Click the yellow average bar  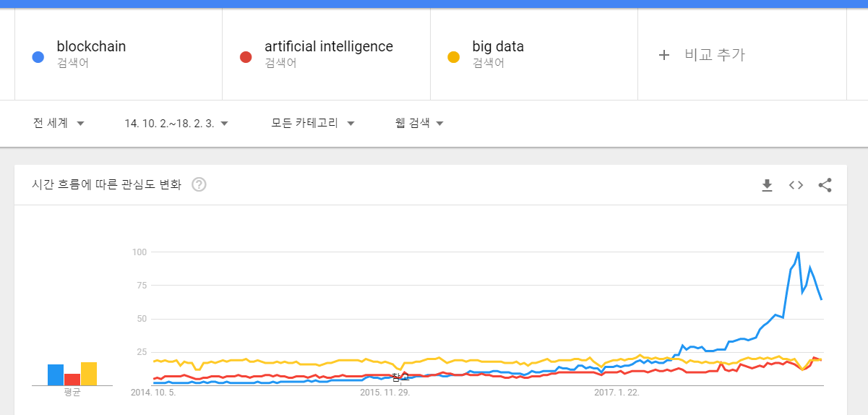coord(89,374)
